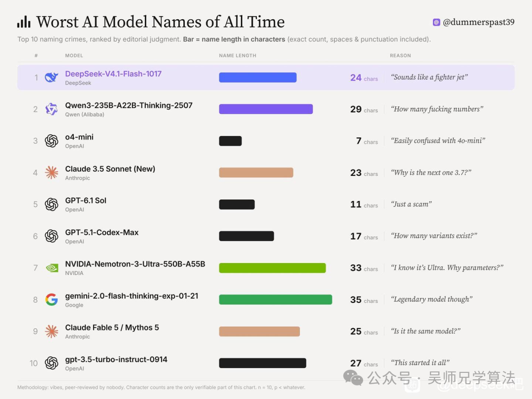Click the purple bar for Qwen3-235B-A22B-Thinking-2507
532x399 pixels.
coord(266,109)
